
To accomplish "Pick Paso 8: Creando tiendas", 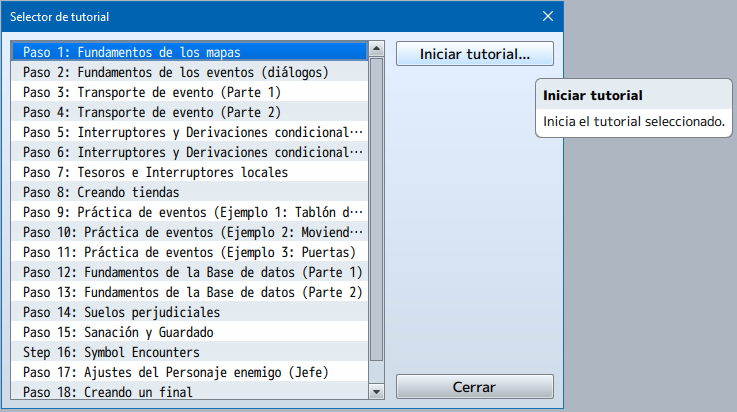I will point(190,192).
